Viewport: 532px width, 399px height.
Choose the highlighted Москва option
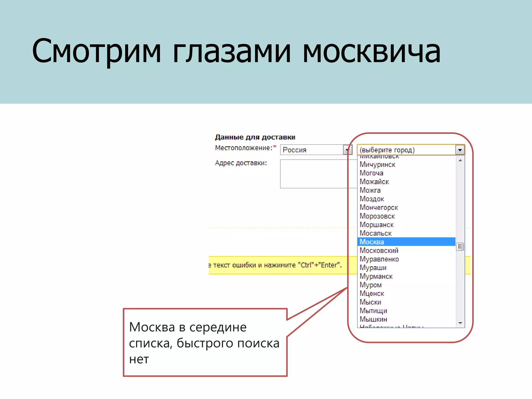407,242
